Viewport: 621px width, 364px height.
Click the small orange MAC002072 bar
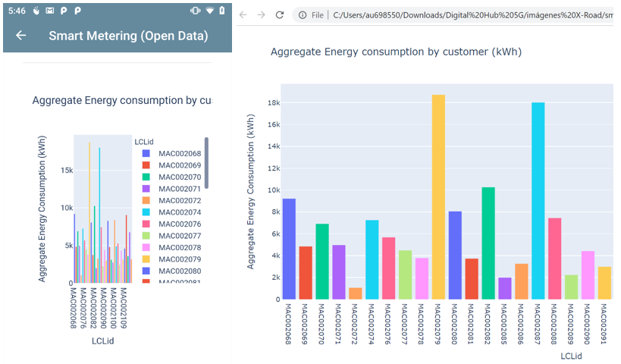[x=355, y=293]
